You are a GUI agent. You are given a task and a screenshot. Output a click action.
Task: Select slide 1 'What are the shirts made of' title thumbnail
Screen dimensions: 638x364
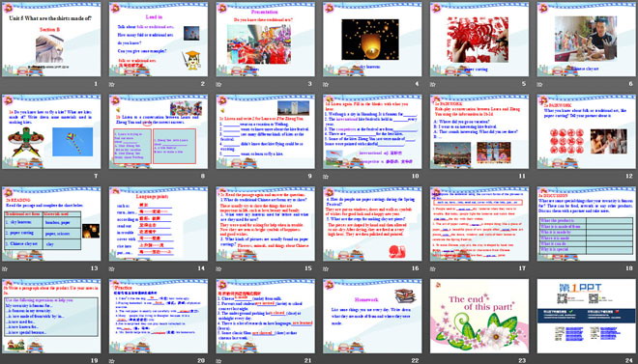[x=51, y=40]
